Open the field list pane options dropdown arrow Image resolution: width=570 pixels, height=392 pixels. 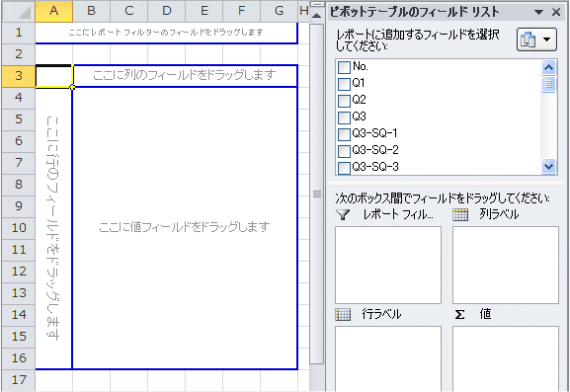(x=538, y=13)
